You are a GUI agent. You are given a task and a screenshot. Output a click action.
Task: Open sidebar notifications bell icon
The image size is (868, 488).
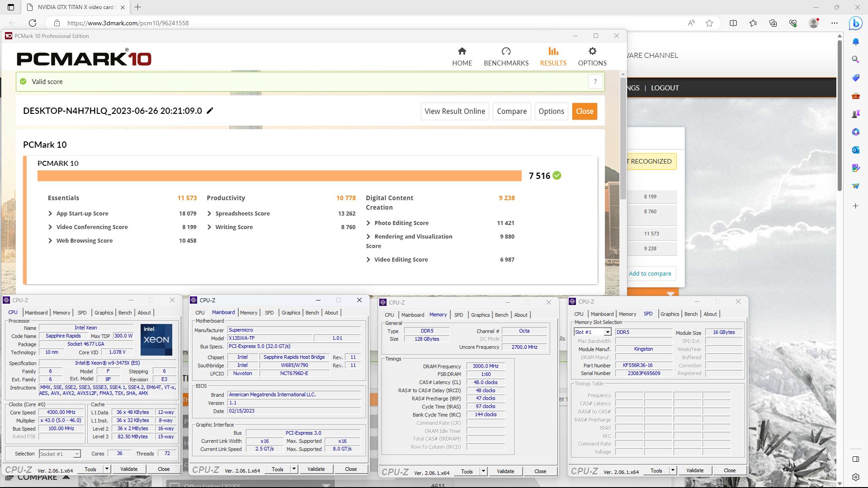tap(855, 42)
